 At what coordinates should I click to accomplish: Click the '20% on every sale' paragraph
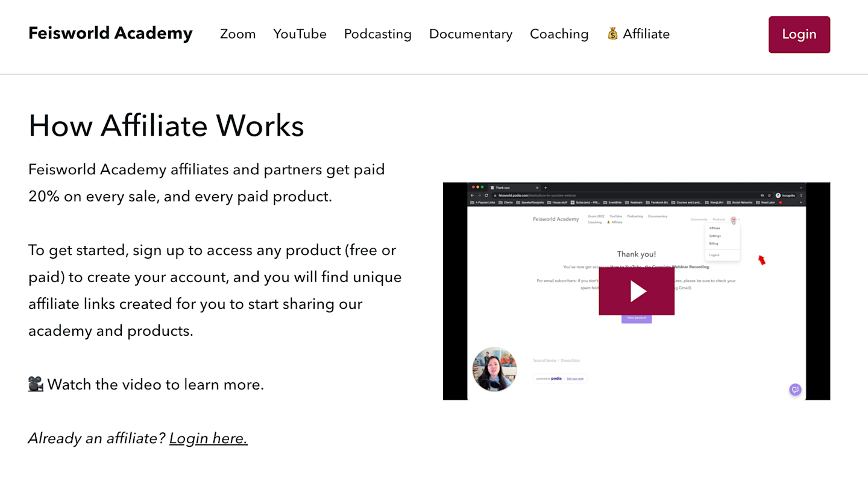coord(207,183)
